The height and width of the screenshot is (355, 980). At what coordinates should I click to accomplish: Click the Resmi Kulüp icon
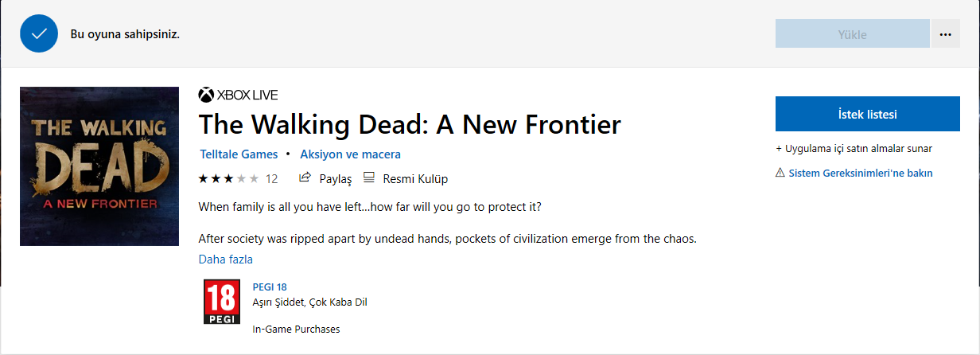click(368, 178)
